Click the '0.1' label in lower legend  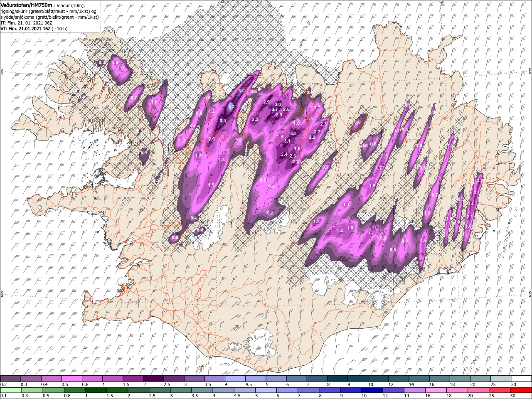coord(3,396)
